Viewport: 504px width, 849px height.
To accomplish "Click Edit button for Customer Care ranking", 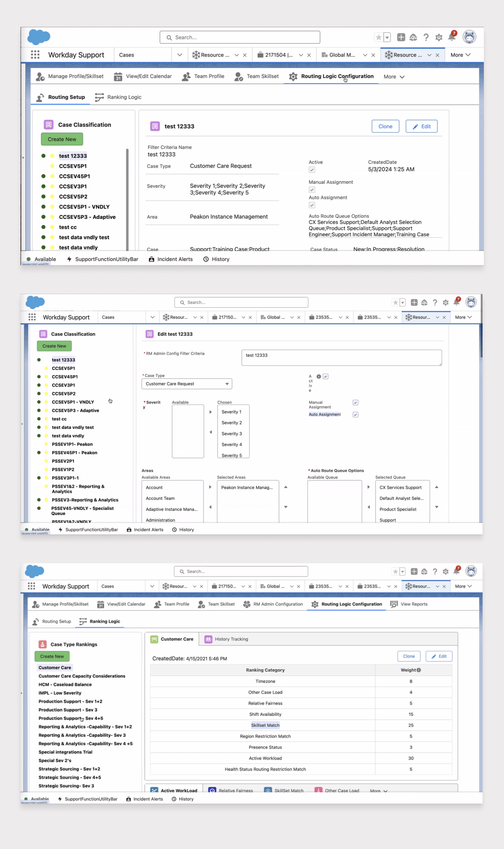I will 439,656.
